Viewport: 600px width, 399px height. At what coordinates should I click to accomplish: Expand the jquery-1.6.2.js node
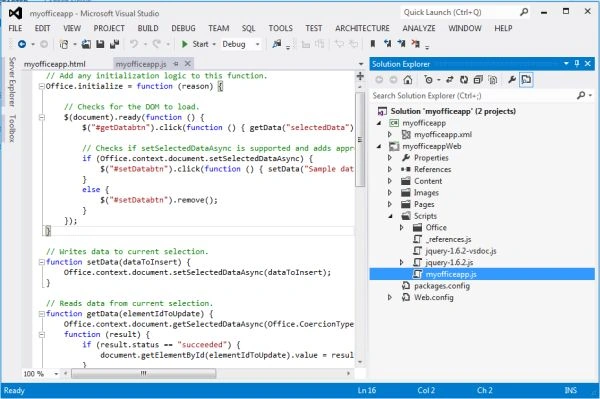click(x=401, y=262)
